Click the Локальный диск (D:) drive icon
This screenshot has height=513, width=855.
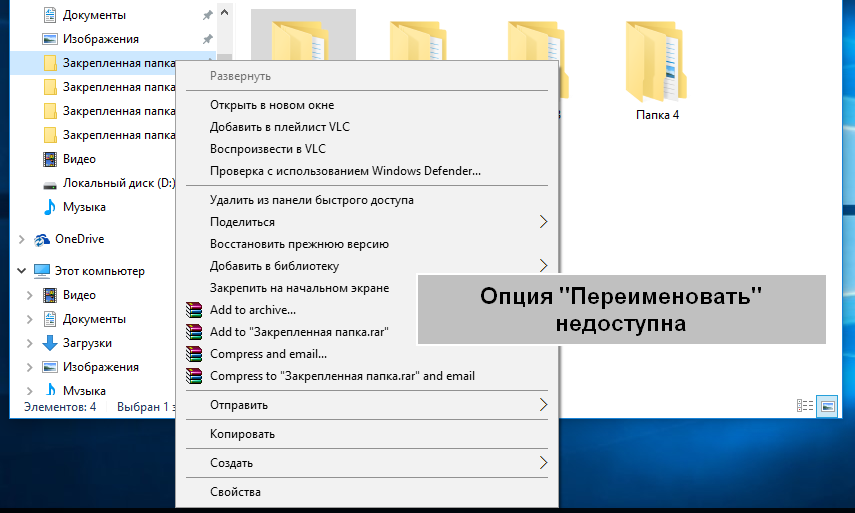click(x=50, y=184)
